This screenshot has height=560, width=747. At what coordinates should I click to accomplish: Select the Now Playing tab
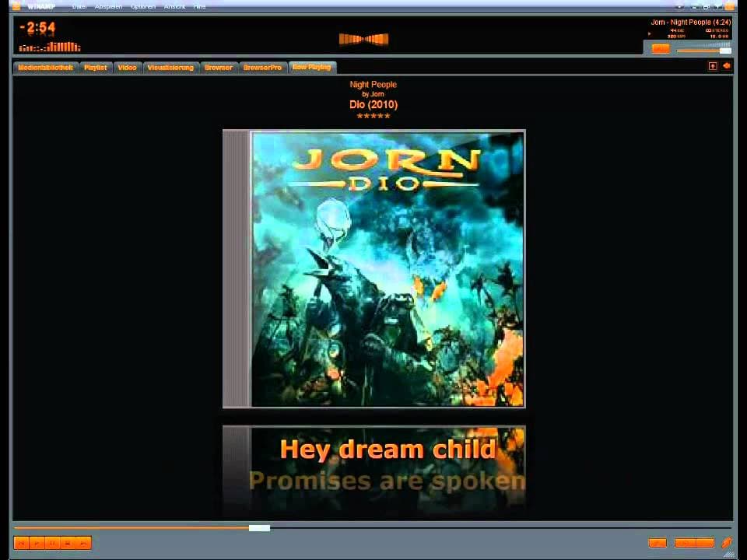point(312,67)
